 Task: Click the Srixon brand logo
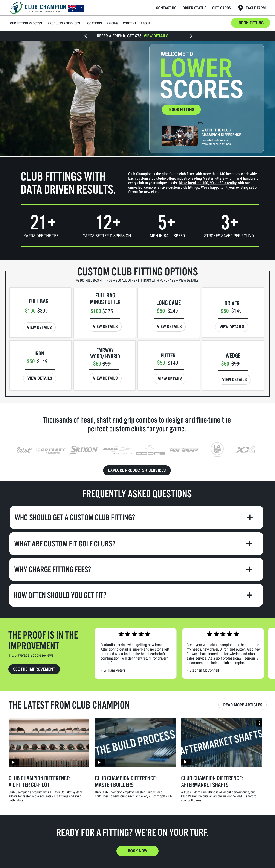[84, 449]
